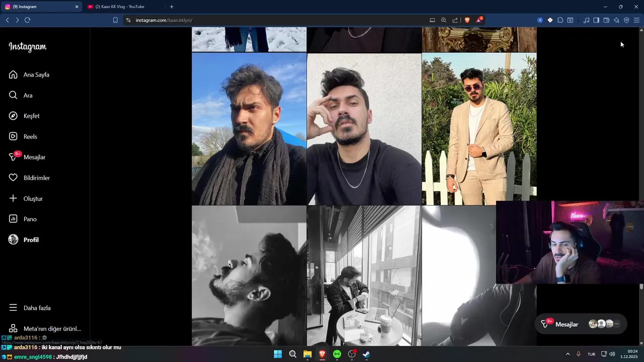The width and height of the screenshot is (644, 362).
Task: Switch to Kaan KK Vlog YouTube tab
Action: [123, 7]
